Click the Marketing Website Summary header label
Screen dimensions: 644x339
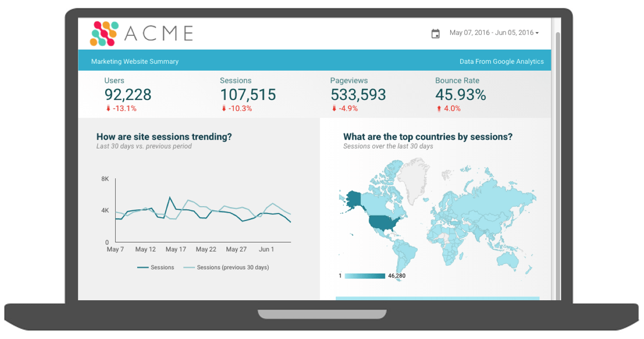135,62
